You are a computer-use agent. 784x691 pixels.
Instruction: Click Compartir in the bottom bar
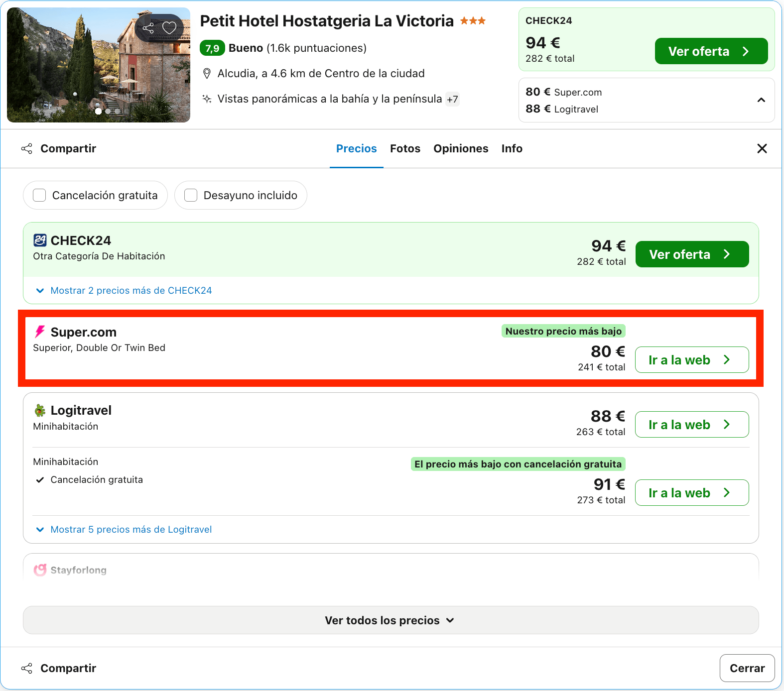coord(59,668)
